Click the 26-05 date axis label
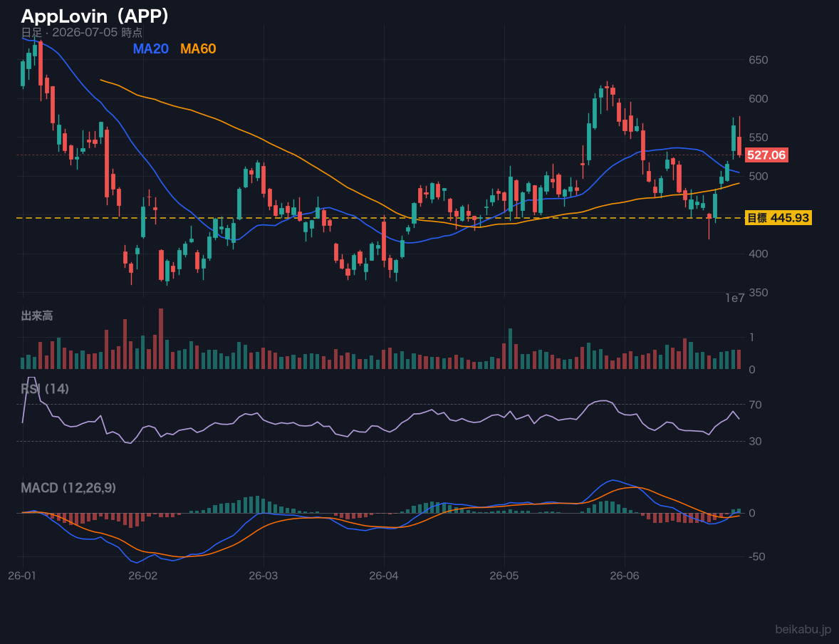 point(504,576)
